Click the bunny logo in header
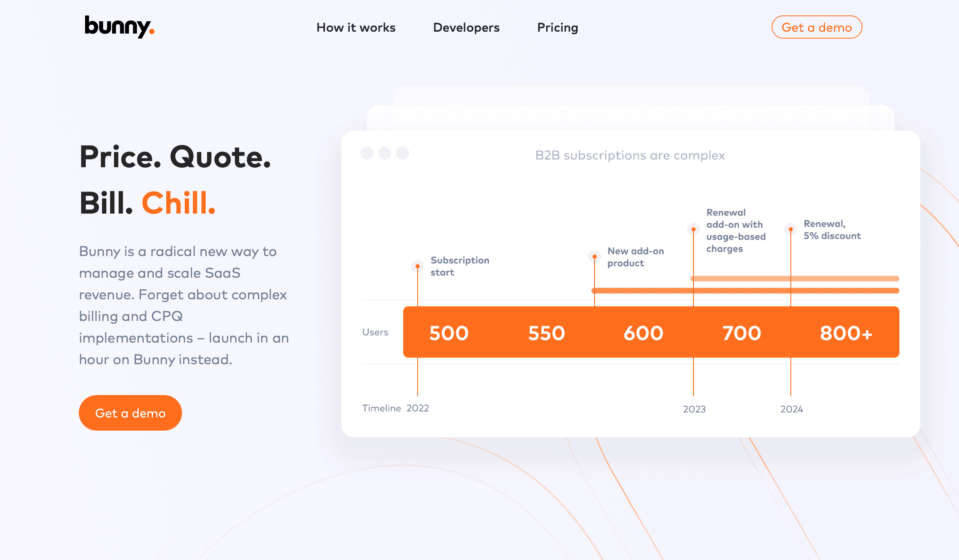This screenshot has width=959, height=560. (x=119, y=27)
